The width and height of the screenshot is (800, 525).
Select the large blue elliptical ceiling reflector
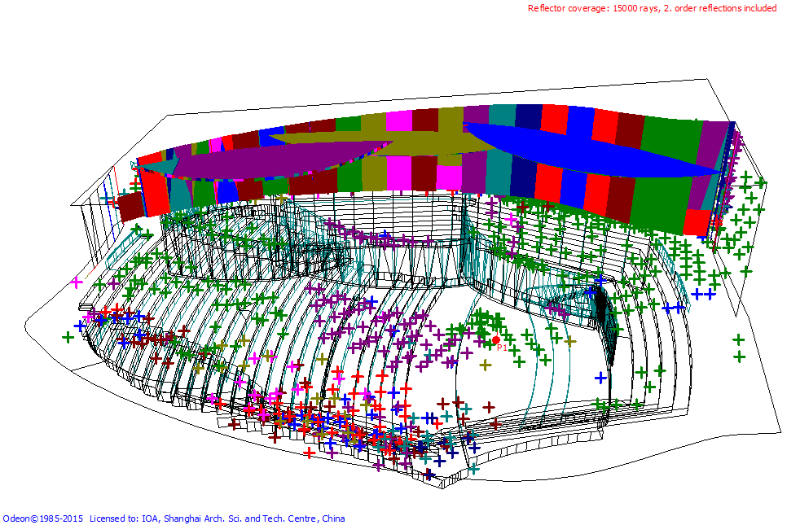pos(590,157)
